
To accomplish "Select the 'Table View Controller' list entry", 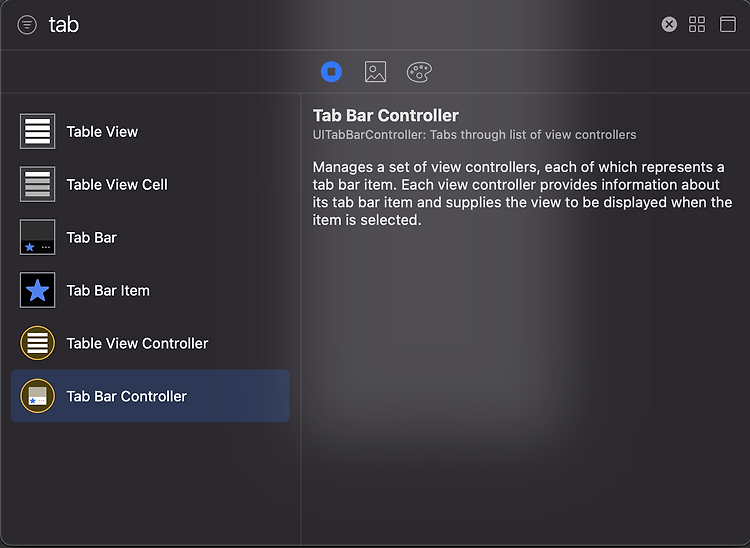I will tap(150, 343).
